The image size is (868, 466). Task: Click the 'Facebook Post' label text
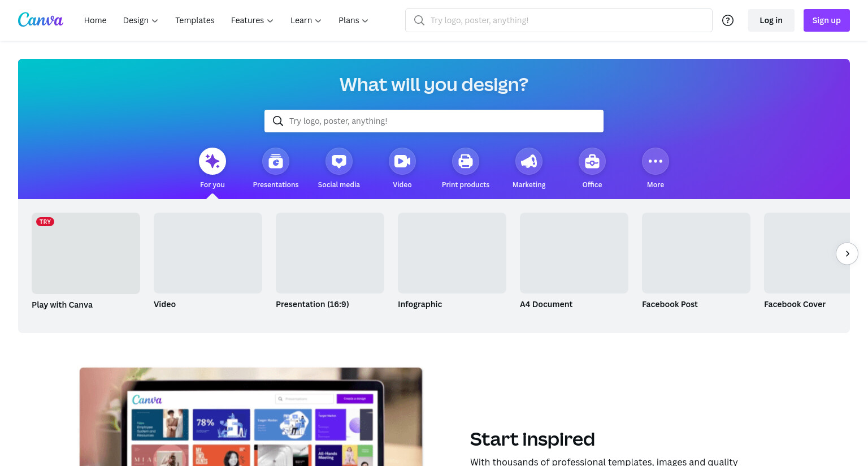[x=670, y=304]
